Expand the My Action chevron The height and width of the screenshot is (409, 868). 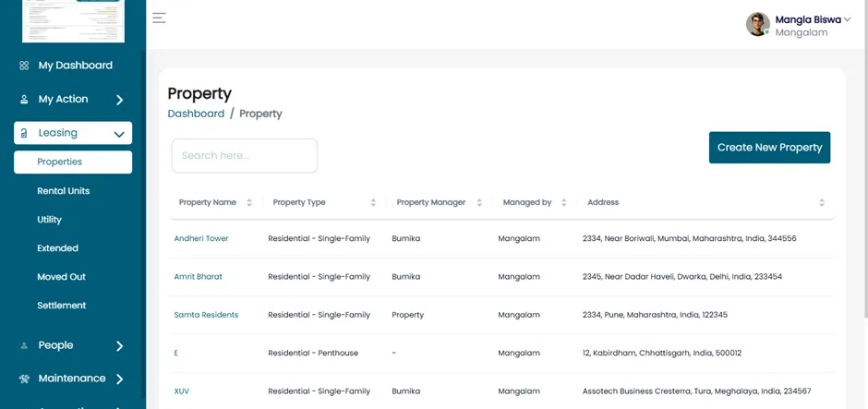click(x=119, y=101)
